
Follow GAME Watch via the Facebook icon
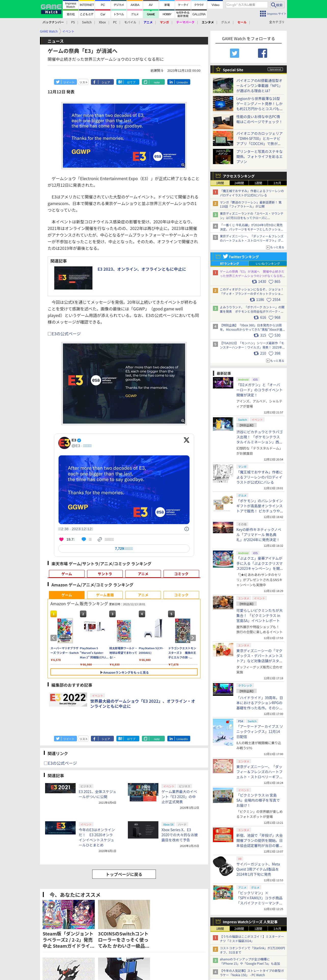[x=262, y=53]
